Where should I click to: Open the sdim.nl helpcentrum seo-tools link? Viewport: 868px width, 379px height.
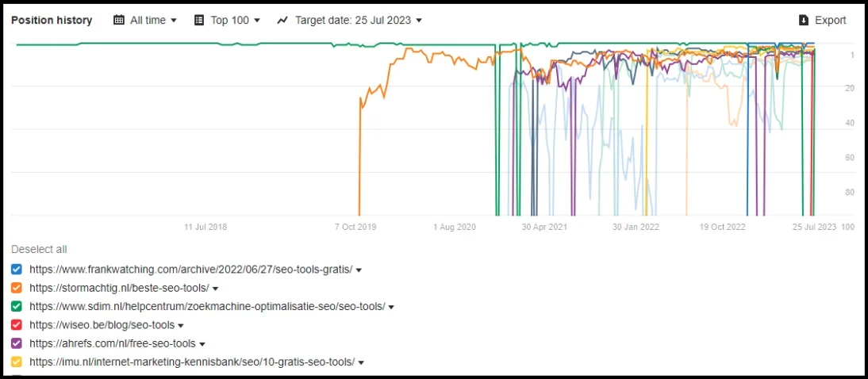coord(207,307)
